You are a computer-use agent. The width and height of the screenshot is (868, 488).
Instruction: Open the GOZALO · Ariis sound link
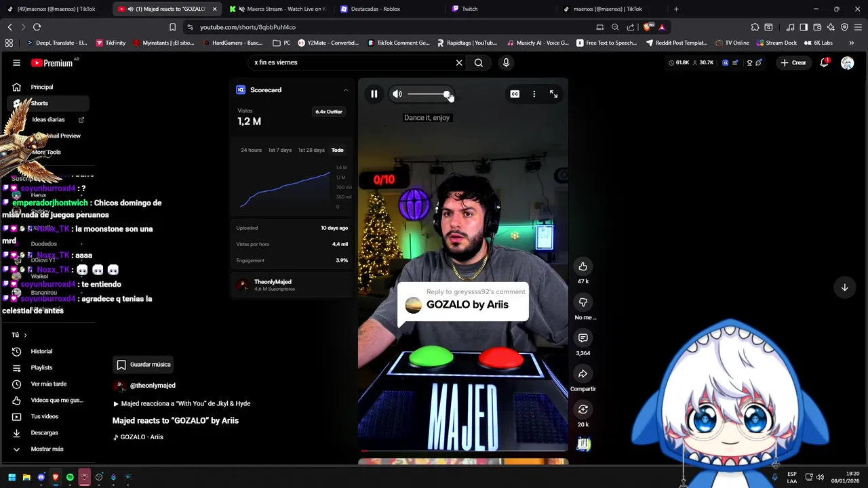click(138, 437)
